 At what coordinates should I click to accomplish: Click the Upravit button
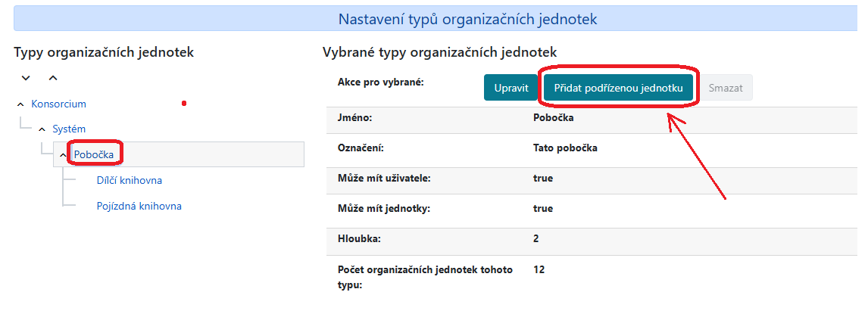pyautogui.click(x=510, y=88)
